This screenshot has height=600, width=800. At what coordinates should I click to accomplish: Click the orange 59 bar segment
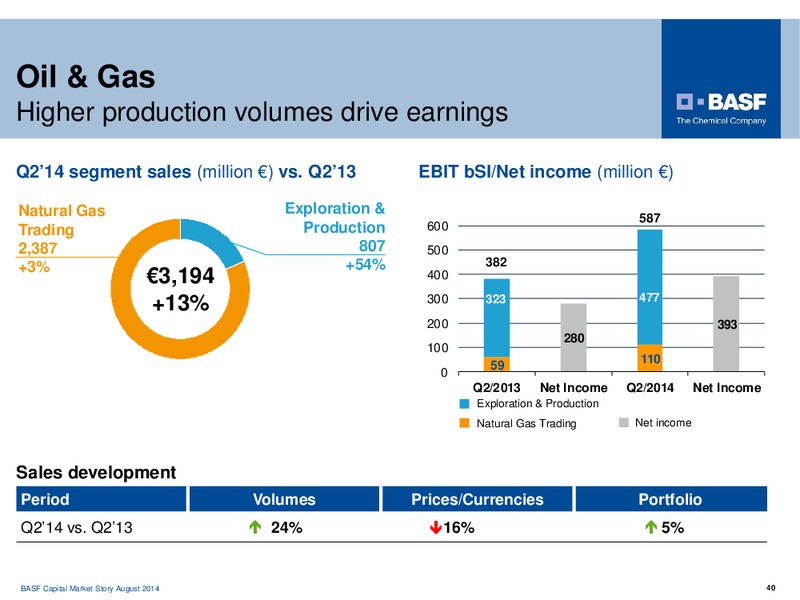point(496,364)
